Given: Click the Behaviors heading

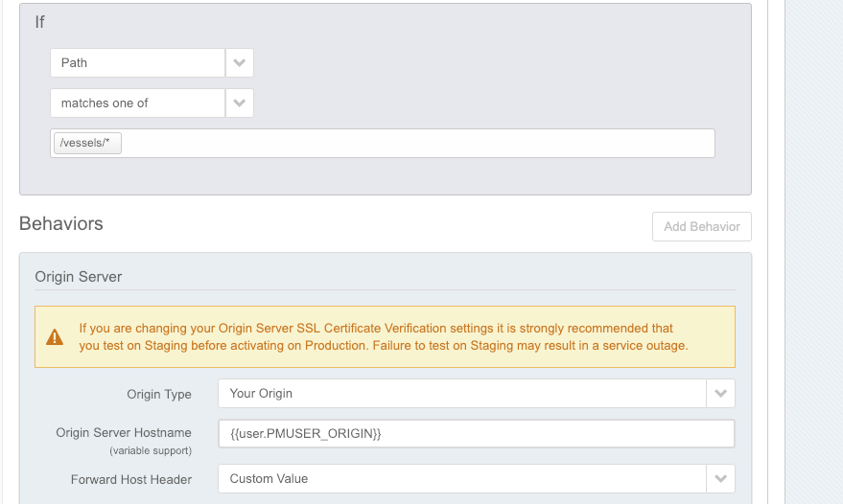Looking at the screenshot, I should click(x=61, y=224).
